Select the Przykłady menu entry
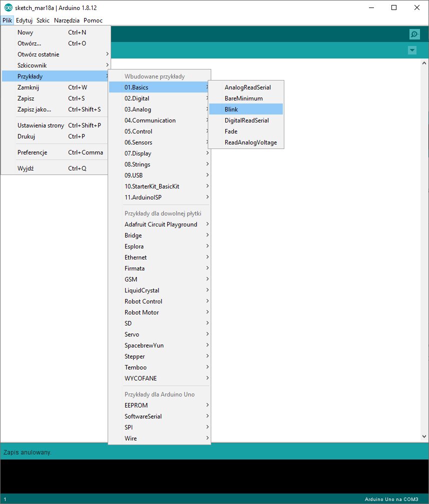 coord(55,76)
